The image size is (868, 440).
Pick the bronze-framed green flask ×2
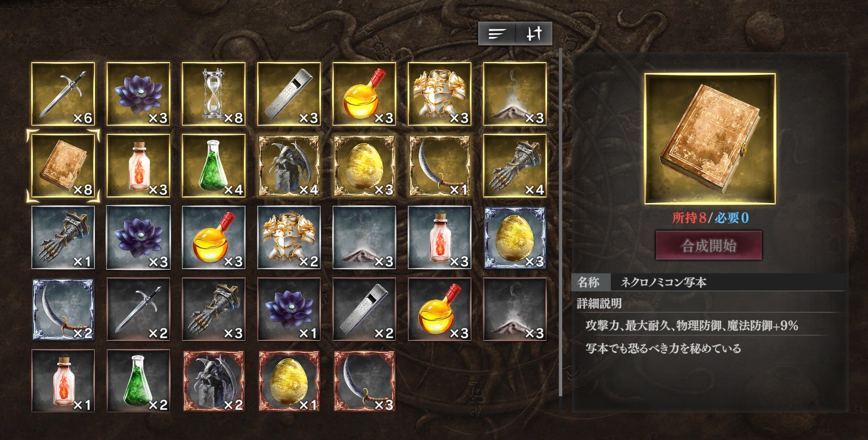pos(138,381)
